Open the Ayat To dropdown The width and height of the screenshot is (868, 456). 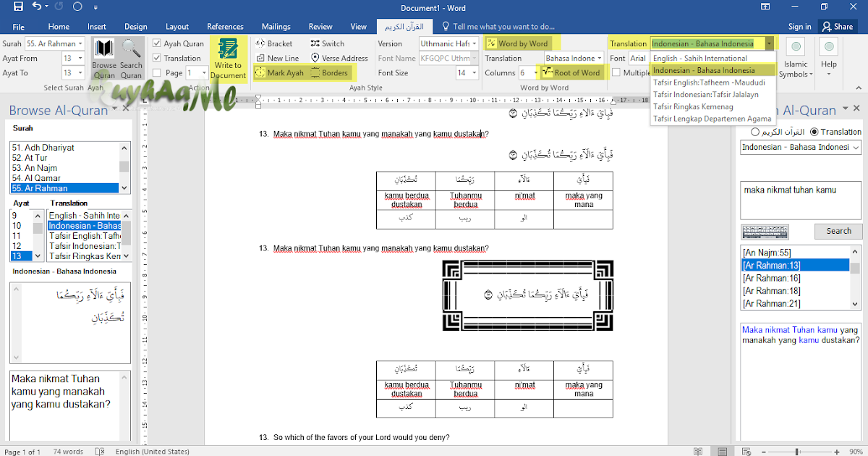pos(80,72)
